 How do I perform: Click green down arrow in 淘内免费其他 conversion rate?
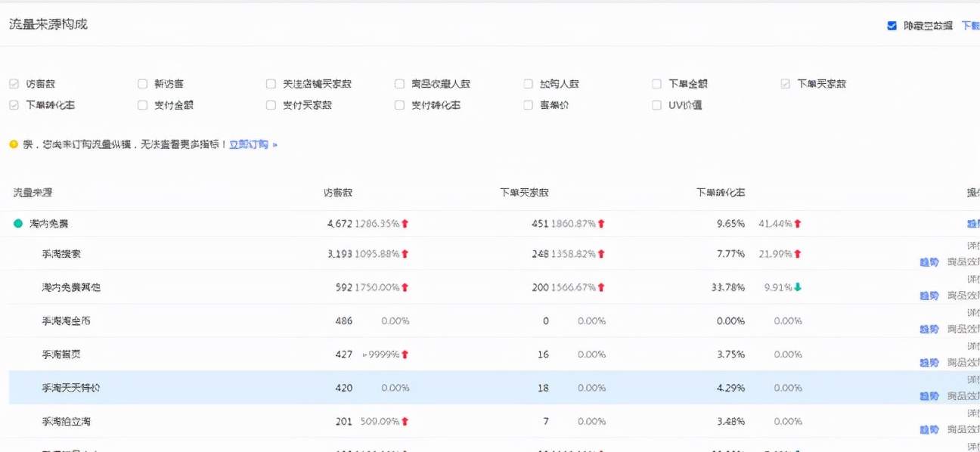(798, 287)
